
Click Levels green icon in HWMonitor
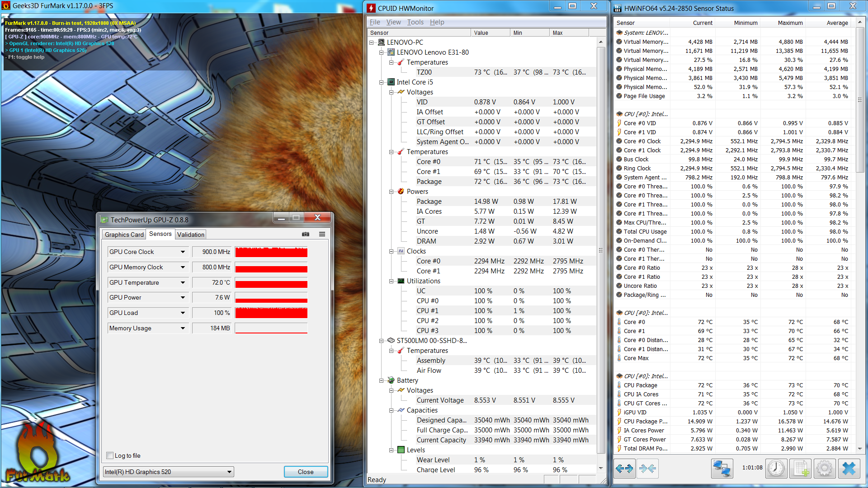click(401, 450)
